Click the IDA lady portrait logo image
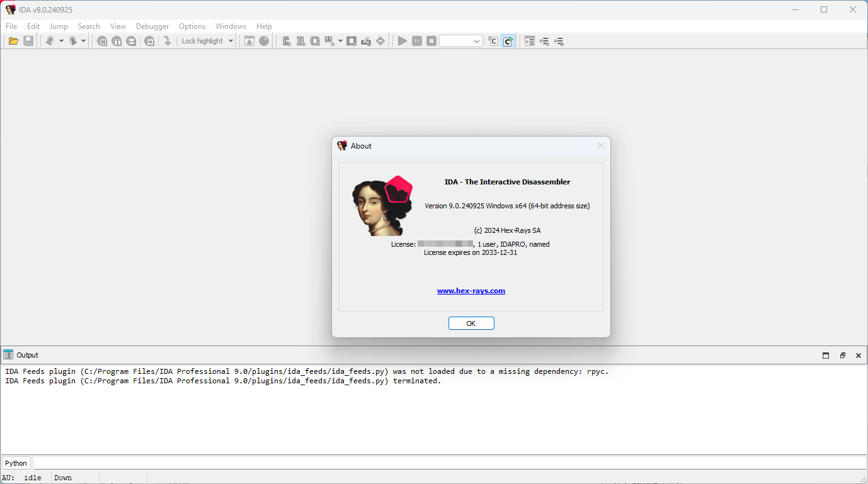Image resolution: width=868 pixels, height=484 pixels. click(382, 206)
